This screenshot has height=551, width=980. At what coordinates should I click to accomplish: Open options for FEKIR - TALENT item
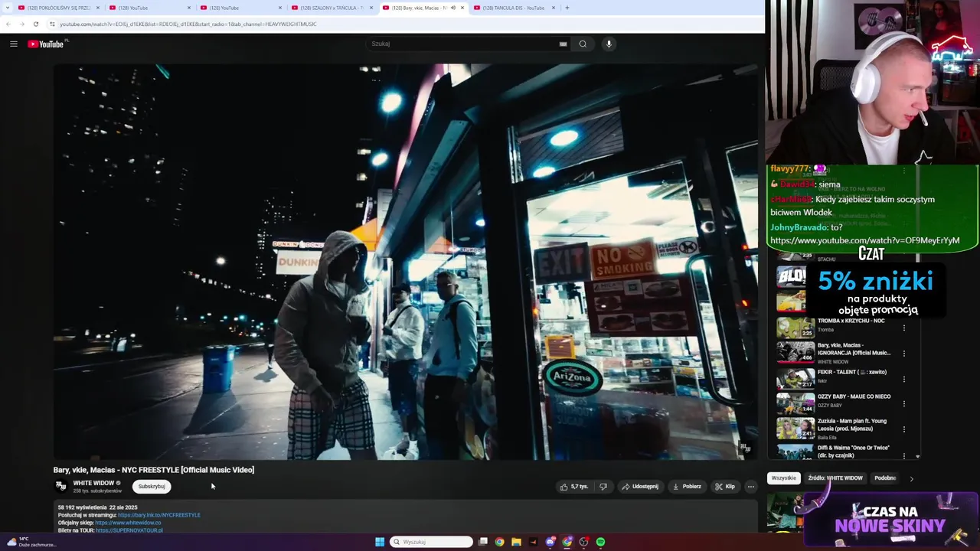click(x=904, y=379)
